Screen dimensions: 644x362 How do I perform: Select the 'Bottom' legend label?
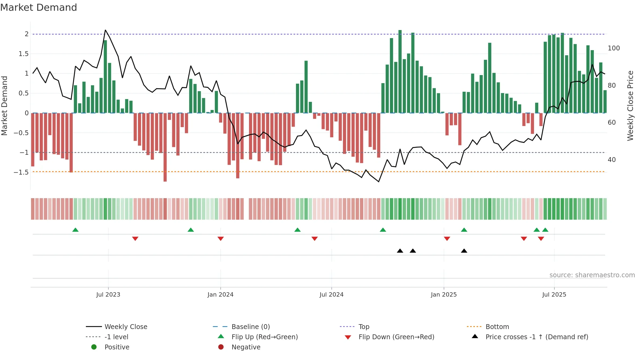[497, 327]
